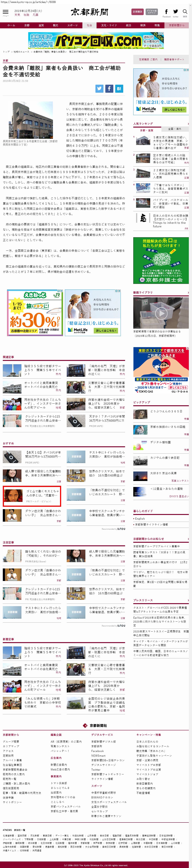Open the hamburger menu icon
The image size is (192, 868).
5,12
